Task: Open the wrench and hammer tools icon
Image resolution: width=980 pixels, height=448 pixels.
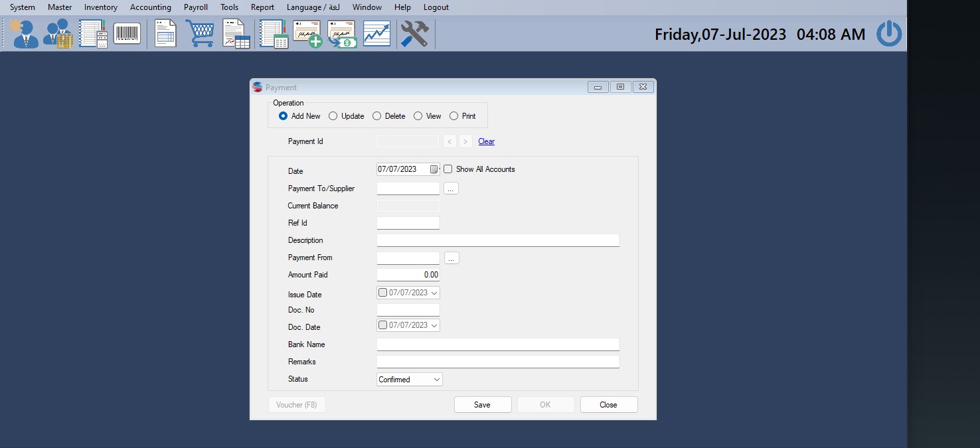Action: pos(414,34)
